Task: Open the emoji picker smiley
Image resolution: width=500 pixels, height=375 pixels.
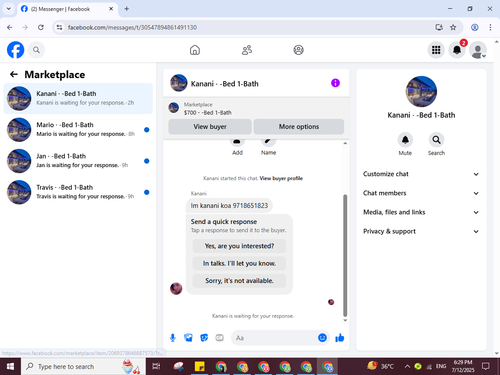Action: [322, 338]
